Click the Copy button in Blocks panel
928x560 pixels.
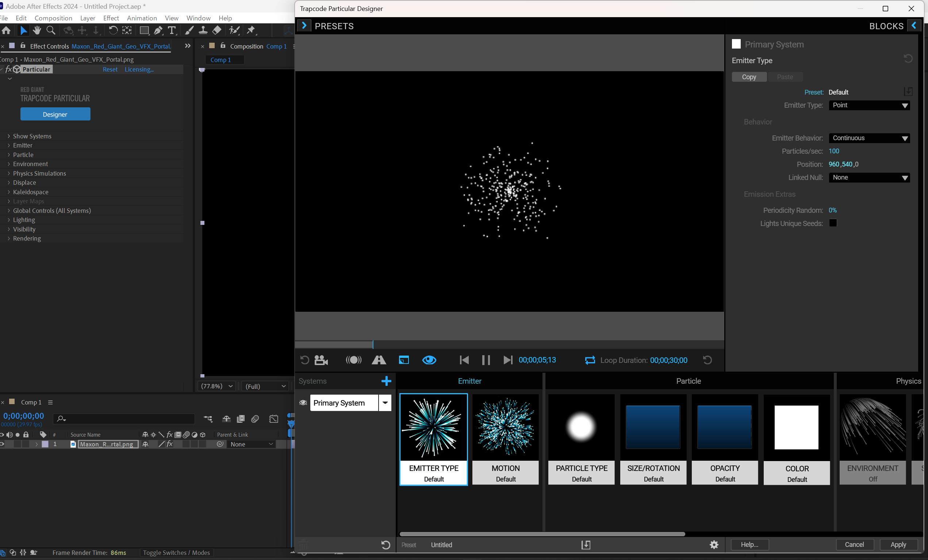point(749,77)
